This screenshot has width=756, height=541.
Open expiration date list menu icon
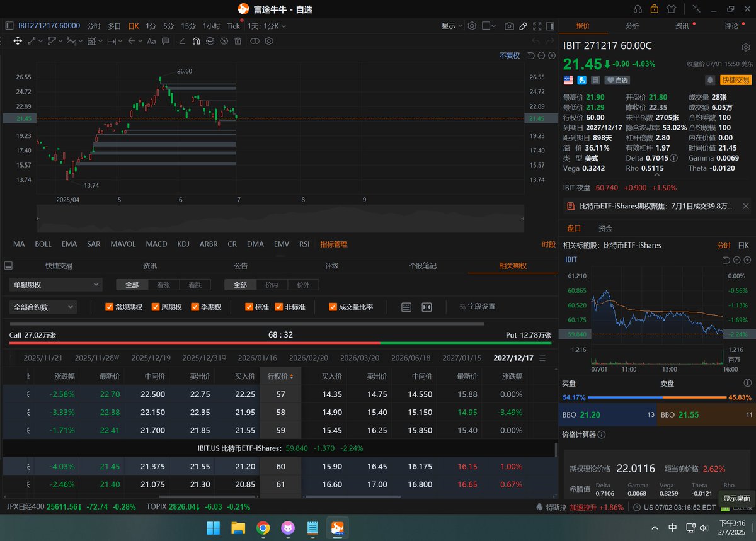tap(543, 358)
